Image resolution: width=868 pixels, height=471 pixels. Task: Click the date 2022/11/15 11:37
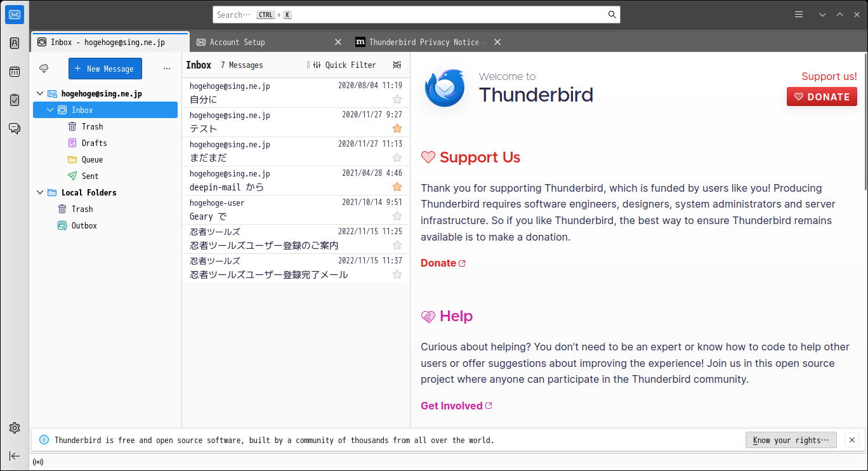(x=370, y=260)
